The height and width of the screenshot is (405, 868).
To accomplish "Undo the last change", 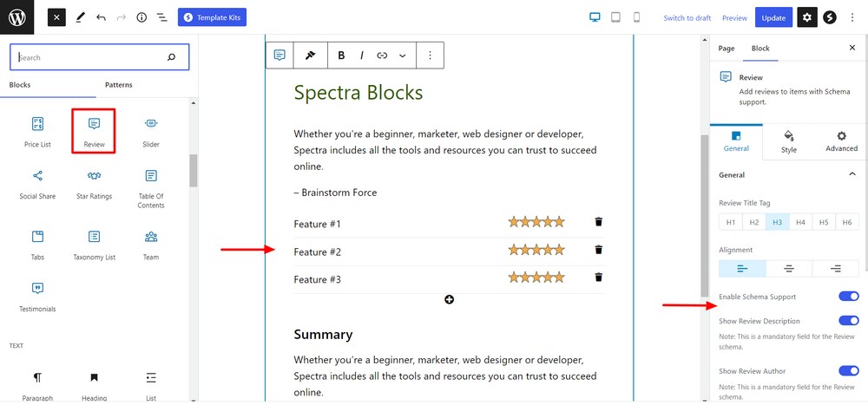I will pos(101,17).
